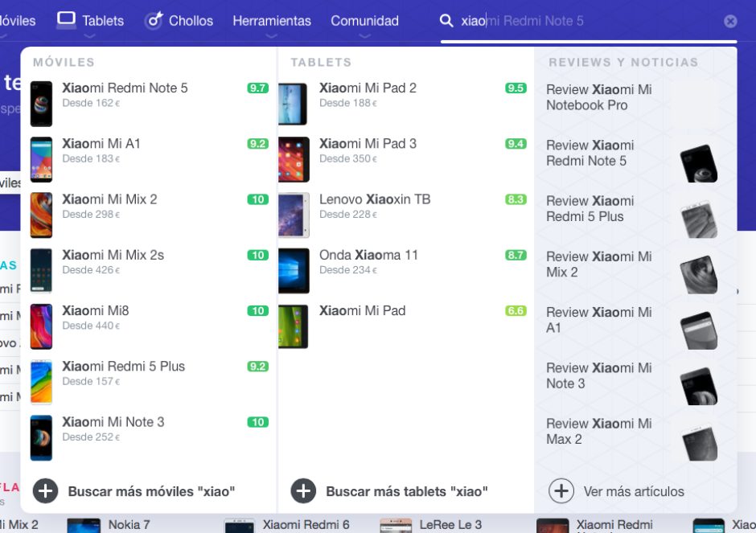Clear the search field with the X icon
This screenshot has height=533, width=756.
(x=730, y=21)
